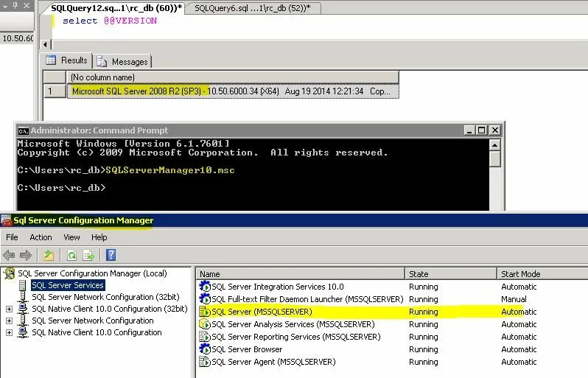
Task: Sort services by Start Mode column header
Action: (x=542, y=274)
